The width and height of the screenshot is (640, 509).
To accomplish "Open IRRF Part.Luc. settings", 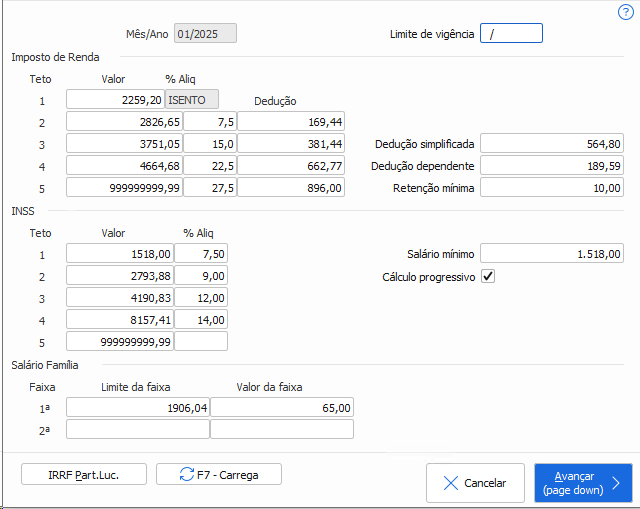I will [x=83, y=474].
